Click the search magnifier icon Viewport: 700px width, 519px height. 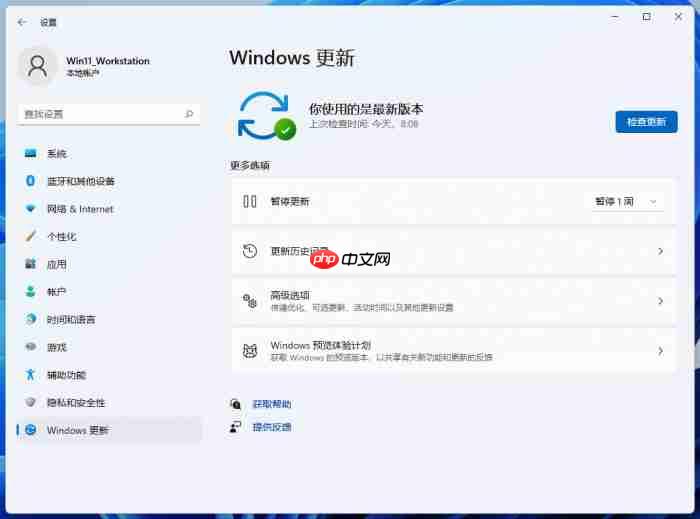point(189,114)
